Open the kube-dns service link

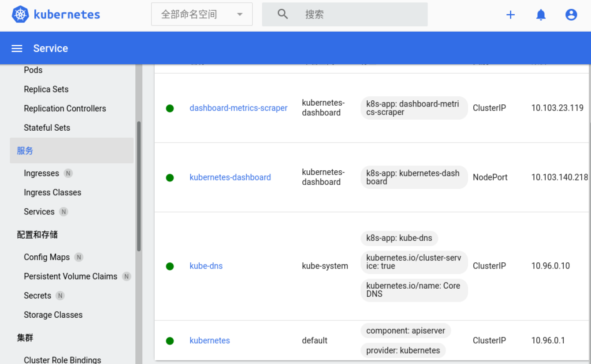click(206, 266)
